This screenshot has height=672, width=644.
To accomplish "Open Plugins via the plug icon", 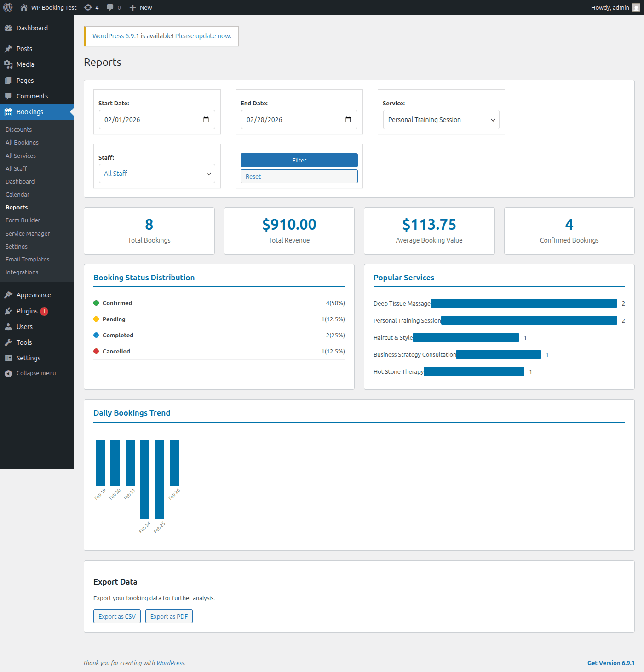I will 9,311.
